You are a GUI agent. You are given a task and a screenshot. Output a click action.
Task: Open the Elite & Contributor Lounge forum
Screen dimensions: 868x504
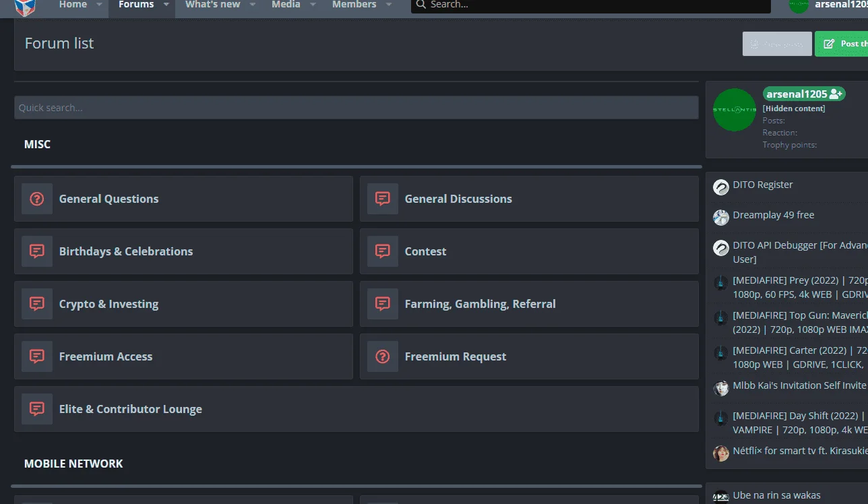pyautogui.click(x=131, y=409)
